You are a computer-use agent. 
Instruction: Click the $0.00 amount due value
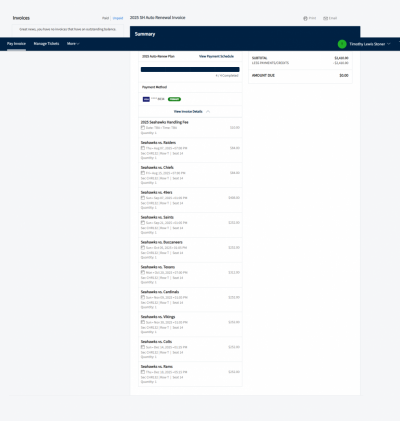pyautogui.click(x=344, y=76)
